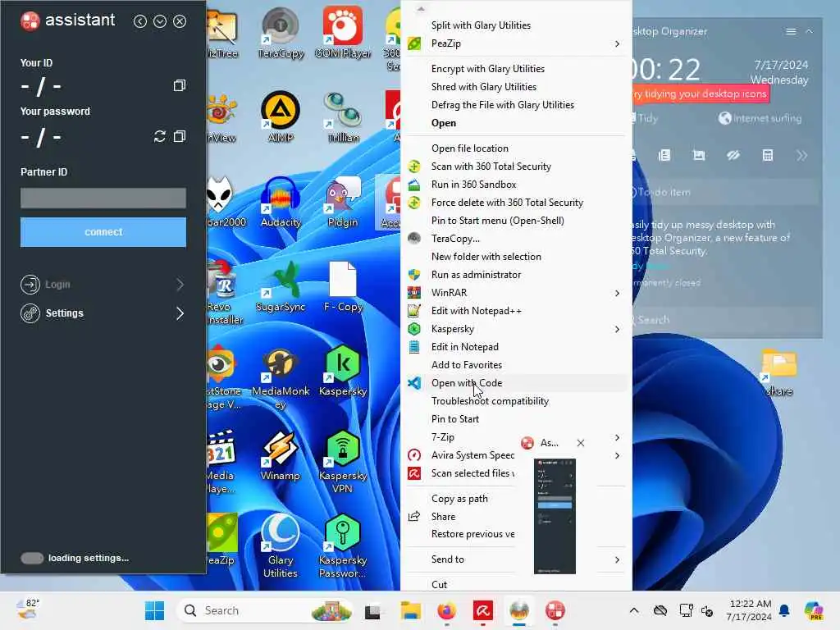The width and height of the screenshot is (840, 630).
Task: Open the Desktop Organizer hamburger menu
Action: point(791,32)
